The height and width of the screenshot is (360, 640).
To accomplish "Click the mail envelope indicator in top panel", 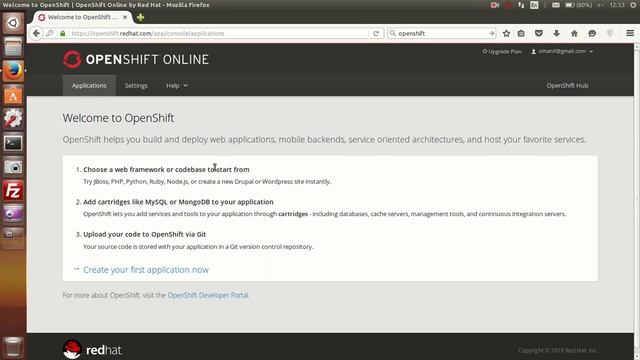I will click(x=556, y=5).
